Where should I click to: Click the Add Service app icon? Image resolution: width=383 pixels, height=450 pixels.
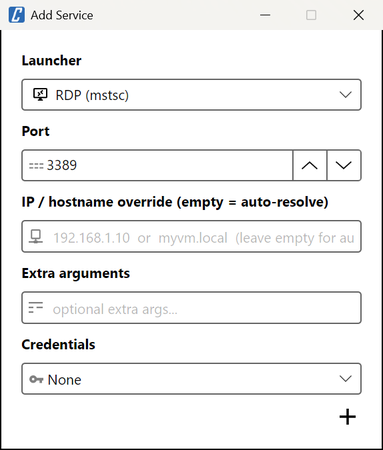tap(17, 15)
